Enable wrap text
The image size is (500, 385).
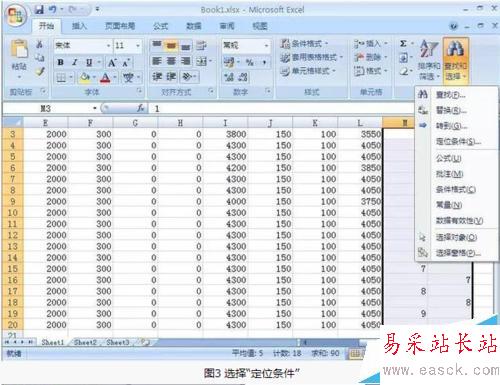click(x=201, y=45)
